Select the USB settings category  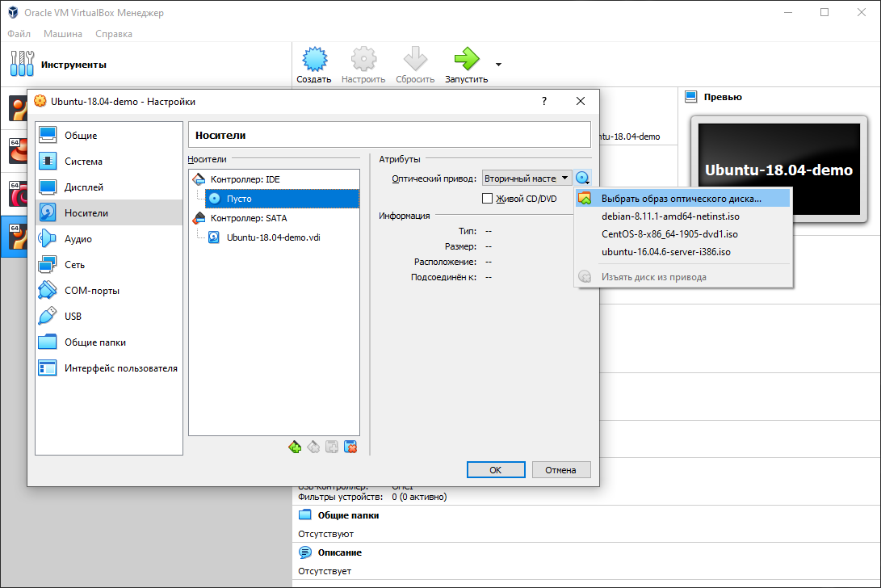click(109, 317)
